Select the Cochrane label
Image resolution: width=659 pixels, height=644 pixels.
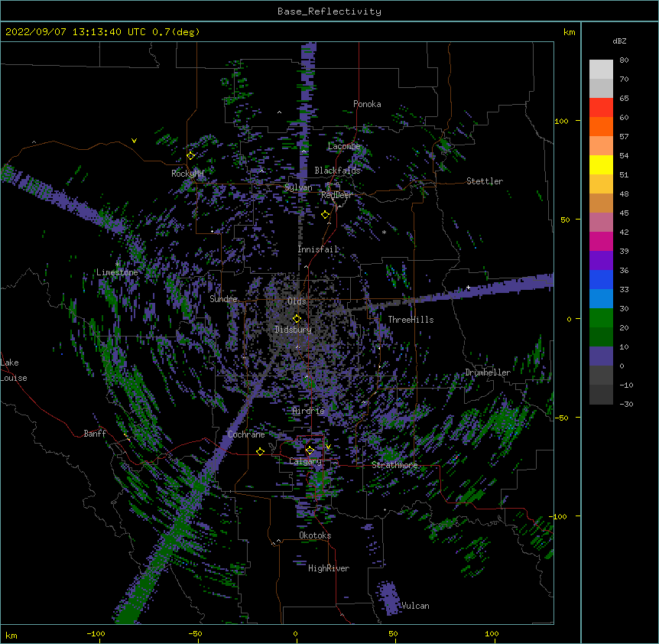(x=246, y=434)
